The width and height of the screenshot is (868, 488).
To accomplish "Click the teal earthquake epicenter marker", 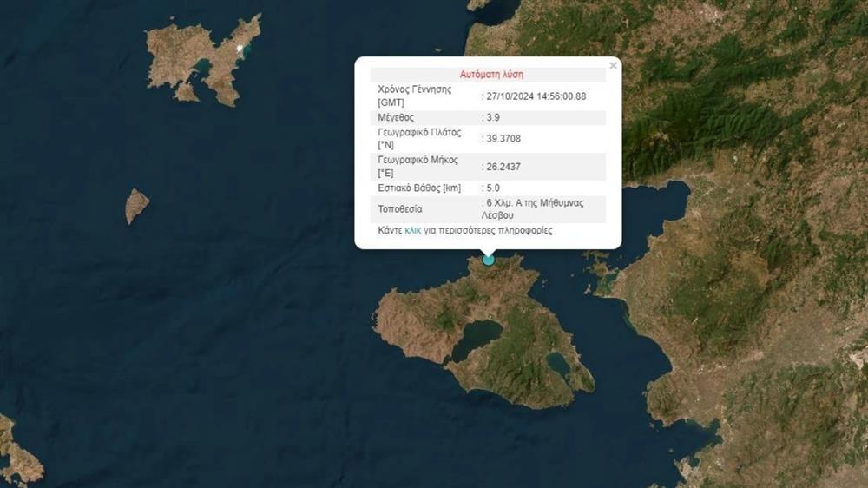I will tap(489, 259).
